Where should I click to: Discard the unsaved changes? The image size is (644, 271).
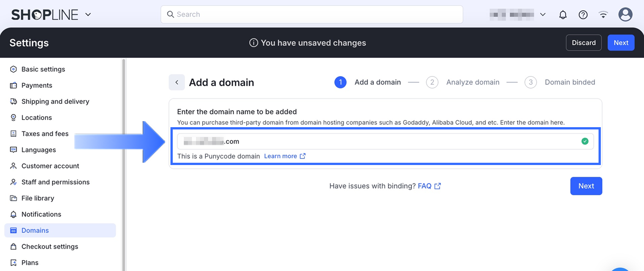point(583,43)
